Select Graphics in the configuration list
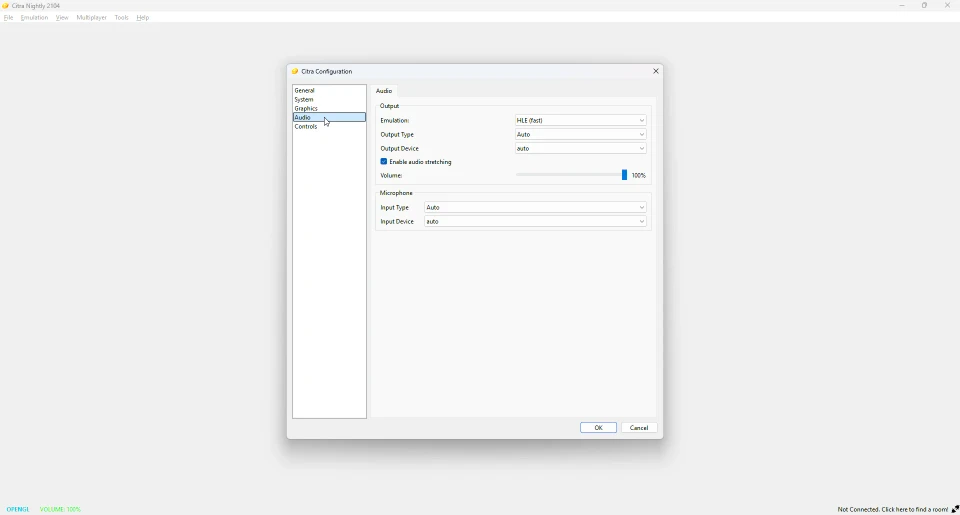This screenshot has height=515, width=960. [329, 108]
